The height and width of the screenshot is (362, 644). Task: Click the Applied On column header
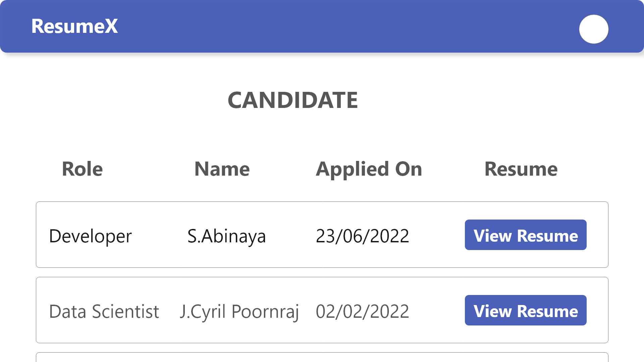tap(369, 169)
